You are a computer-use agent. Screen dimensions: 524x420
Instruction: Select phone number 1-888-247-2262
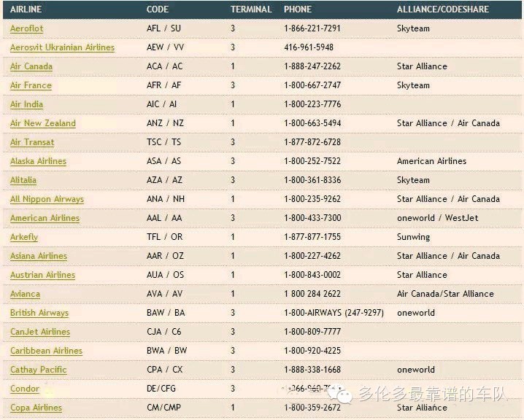point(312,66)
